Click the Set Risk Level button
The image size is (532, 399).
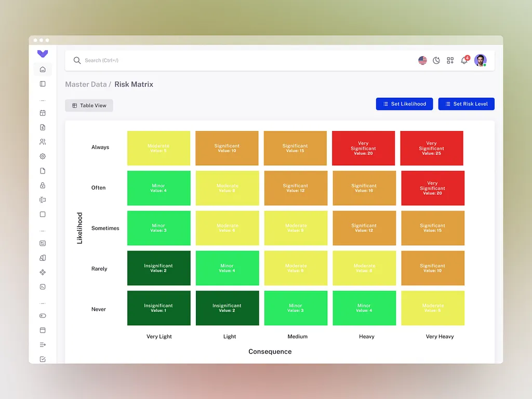point(466,104)
